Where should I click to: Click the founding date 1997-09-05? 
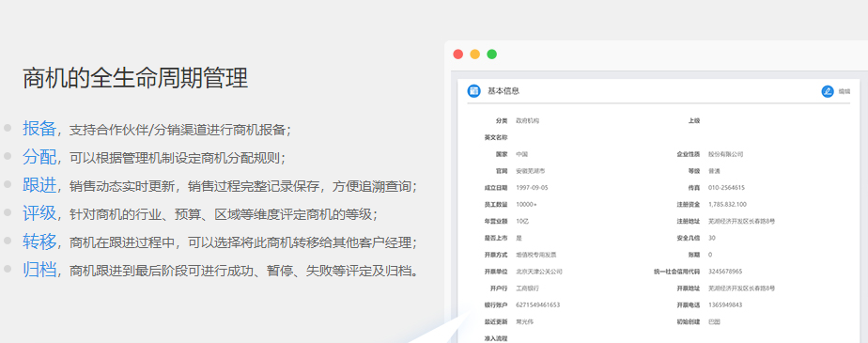coord(532,188)
